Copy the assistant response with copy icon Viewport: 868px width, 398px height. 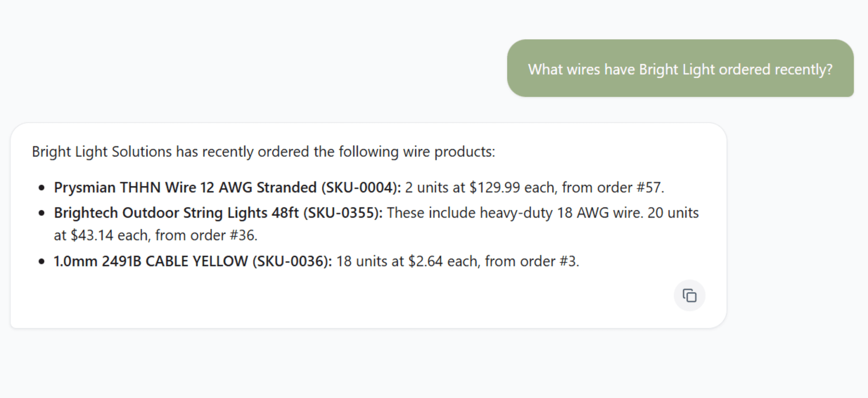tap(689, 296)
